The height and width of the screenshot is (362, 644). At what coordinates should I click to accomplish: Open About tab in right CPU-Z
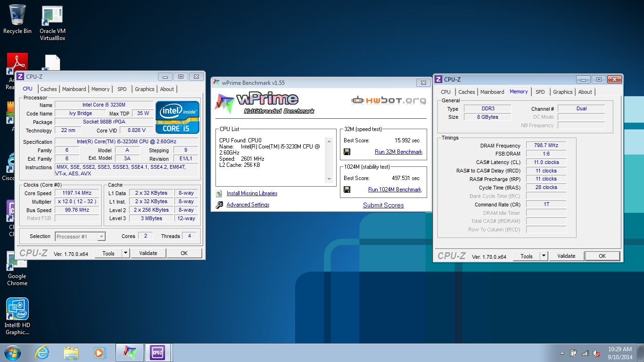pos(585,92)
